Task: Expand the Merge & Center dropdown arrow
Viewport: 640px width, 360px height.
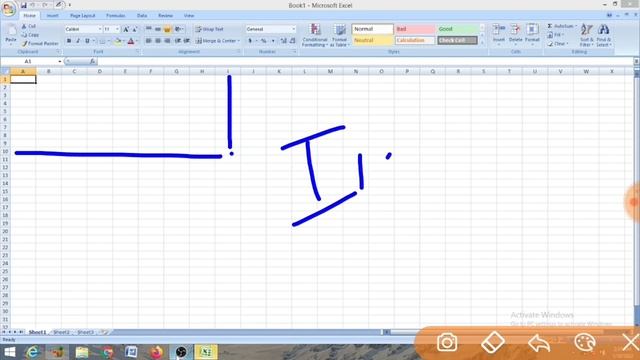Action: (239, 41)
